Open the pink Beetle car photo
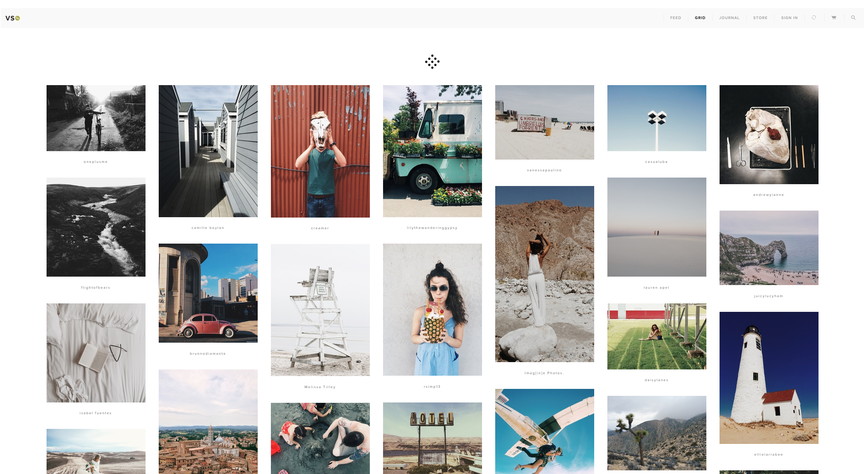 click(x=208, y=293)
